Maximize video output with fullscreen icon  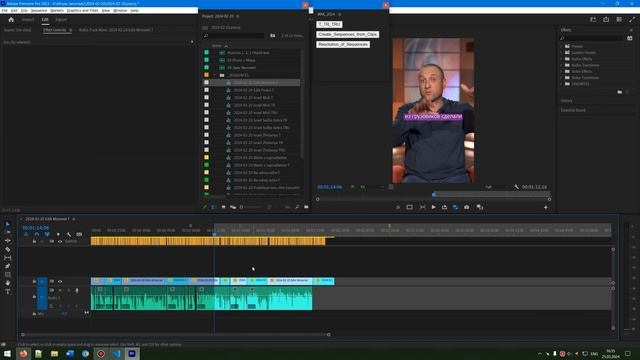(632, 20)
